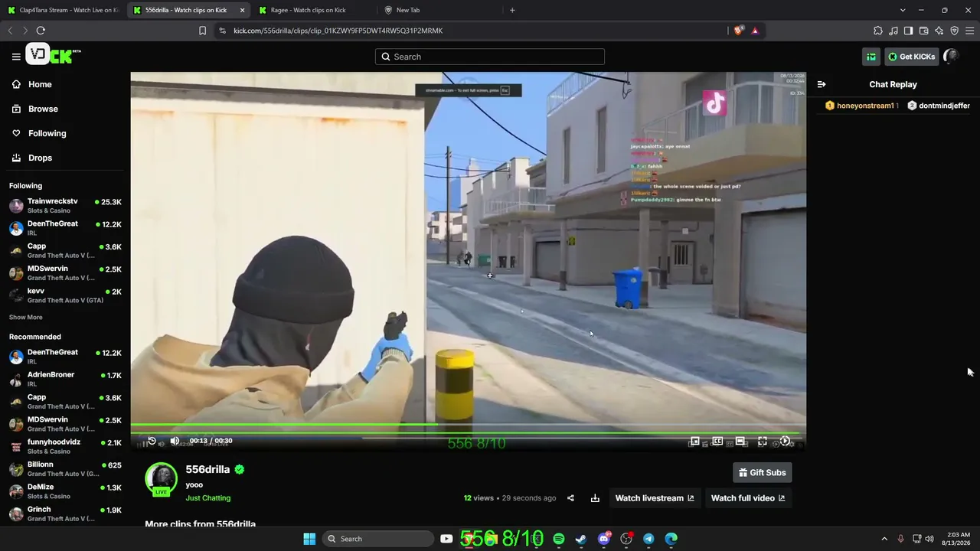Open the user profile avatar menu
The image size is (980, 551).
(951, 57)
